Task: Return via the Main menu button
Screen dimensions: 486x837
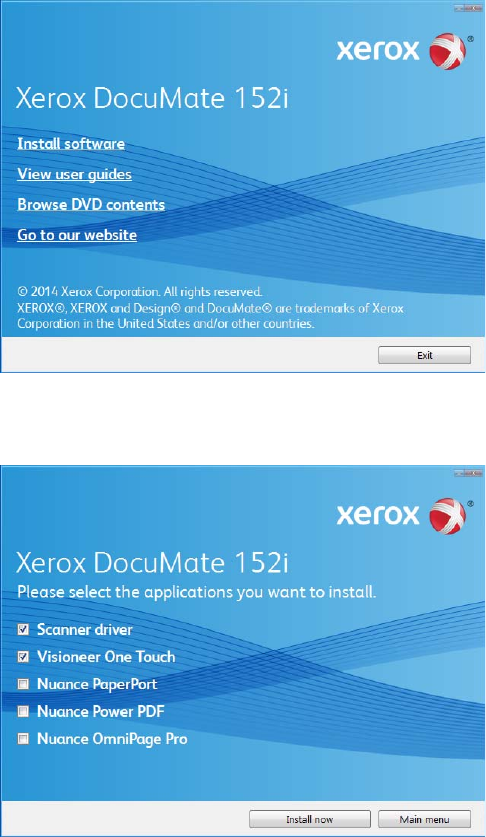Action: (x=425, y=819)
